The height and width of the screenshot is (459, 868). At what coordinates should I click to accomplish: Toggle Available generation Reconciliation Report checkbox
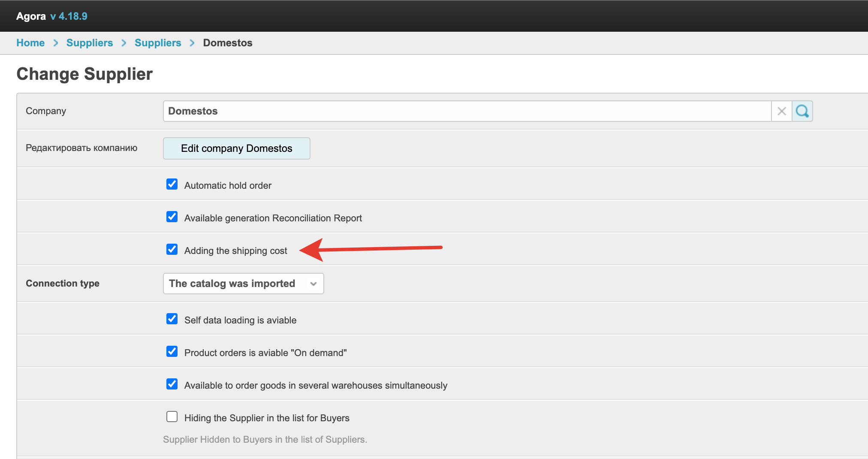tap(172, 217)
